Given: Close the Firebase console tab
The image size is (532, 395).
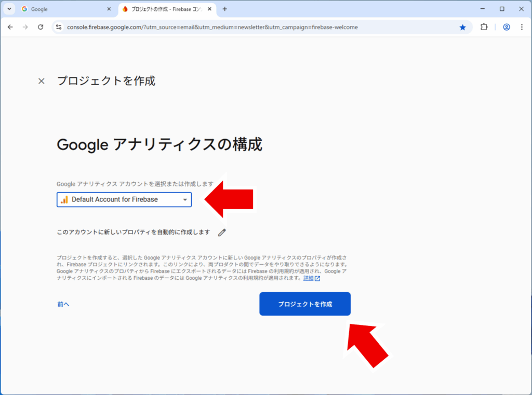Looking at the screenshot, I should point(210,9).
